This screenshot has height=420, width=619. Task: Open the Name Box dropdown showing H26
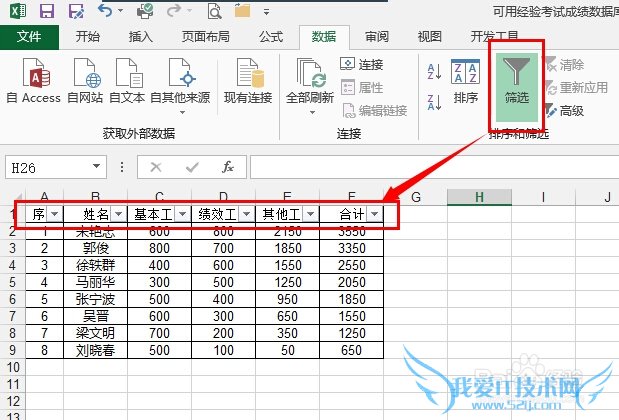(x=96, y=166)
